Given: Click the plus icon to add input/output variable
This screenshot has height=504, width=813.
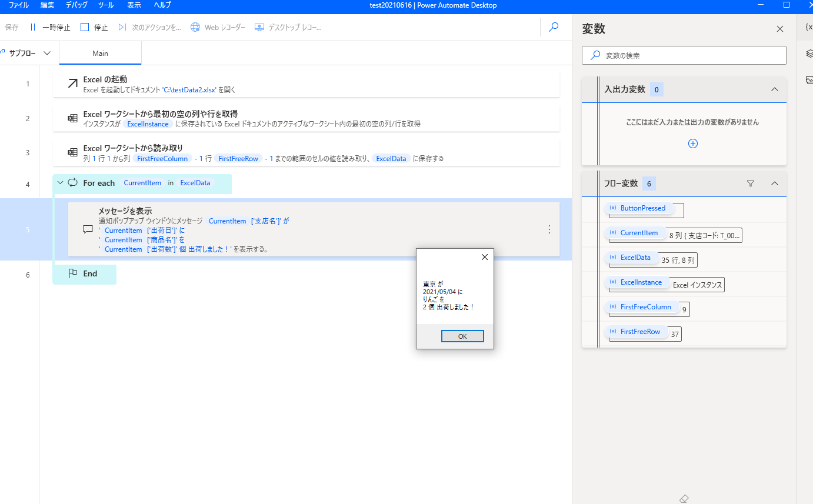Looking at the screenshot, I should (692, 143).
